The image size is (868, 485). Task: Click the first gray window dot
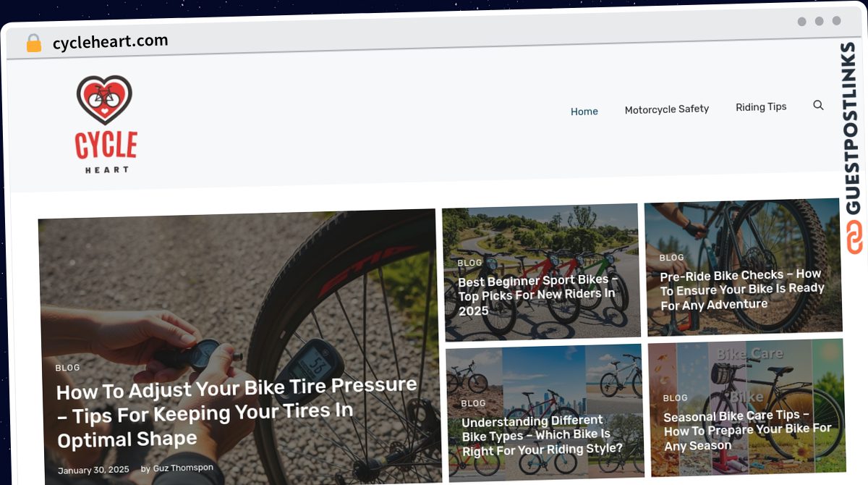[x=801, y=21]
